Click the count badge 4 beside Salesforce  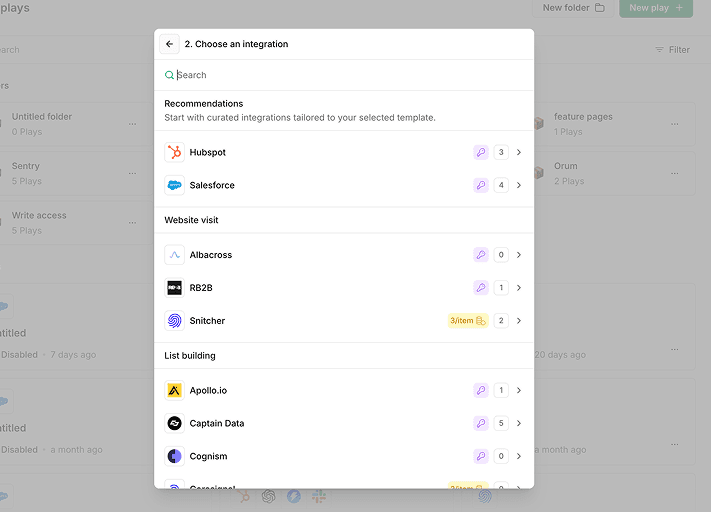point(501,185)
